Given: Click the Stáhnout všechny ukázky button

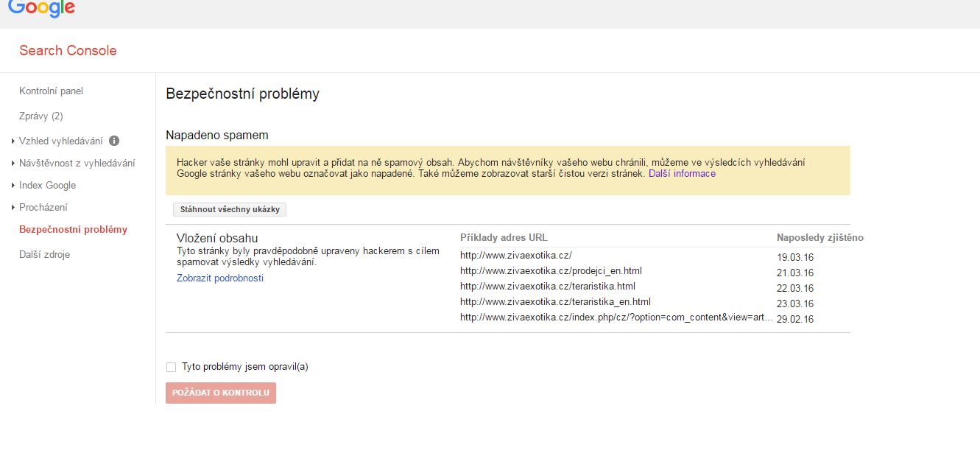Looking at the screenshot, I should coord(230,209).
